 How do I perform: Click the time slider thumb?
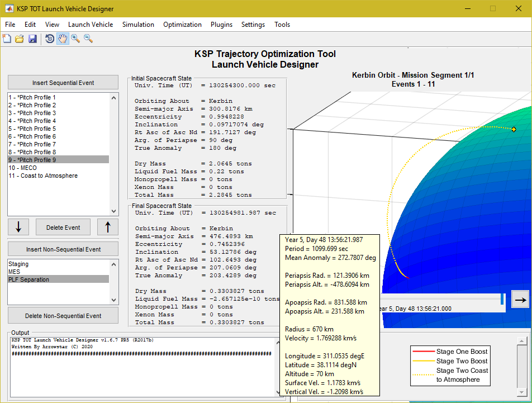[502, 299]
